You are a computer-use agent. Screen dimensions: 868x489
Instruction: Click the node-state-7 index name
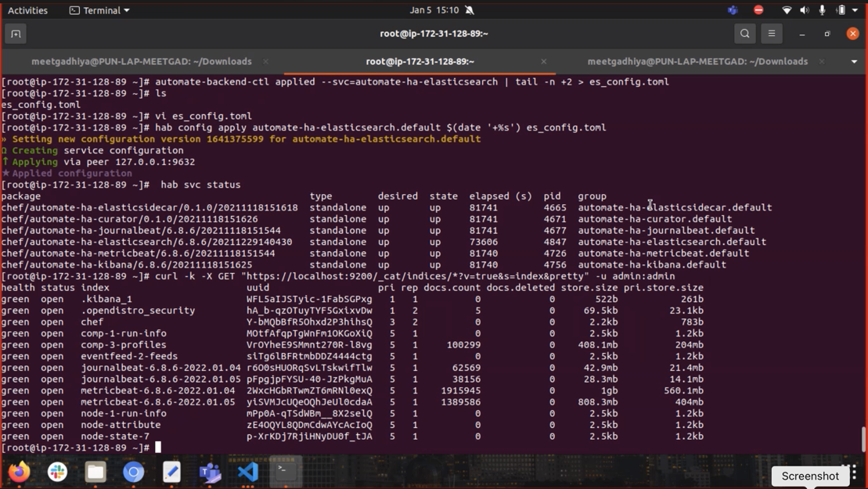tap(115, 437)
